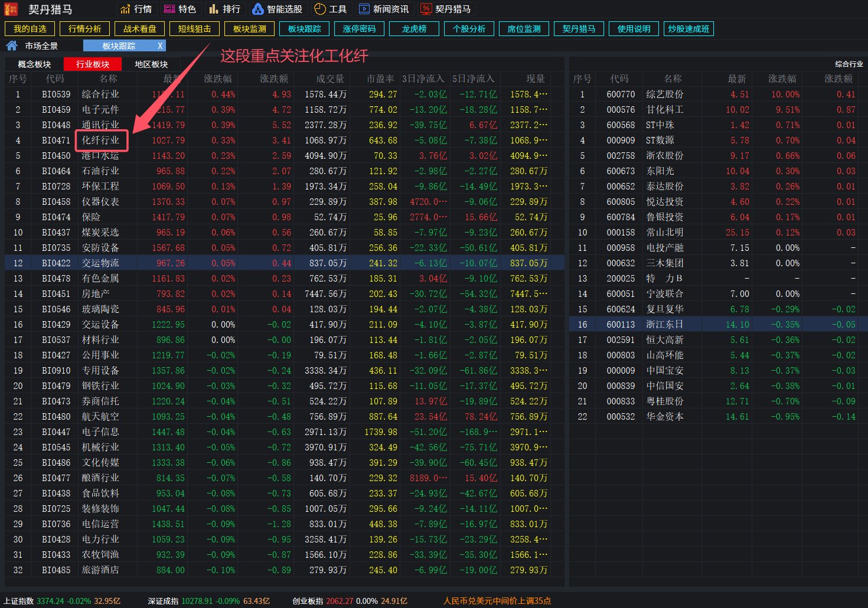
Task: Select the 化纤行业 sector row
Action: (x=100, y=140)
